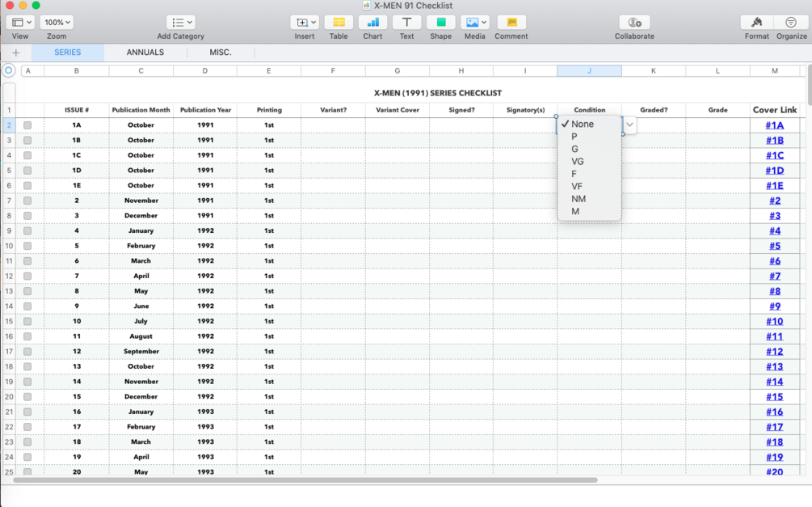Add a Text box
Screen dimensions: 812x507
point(406,23)
